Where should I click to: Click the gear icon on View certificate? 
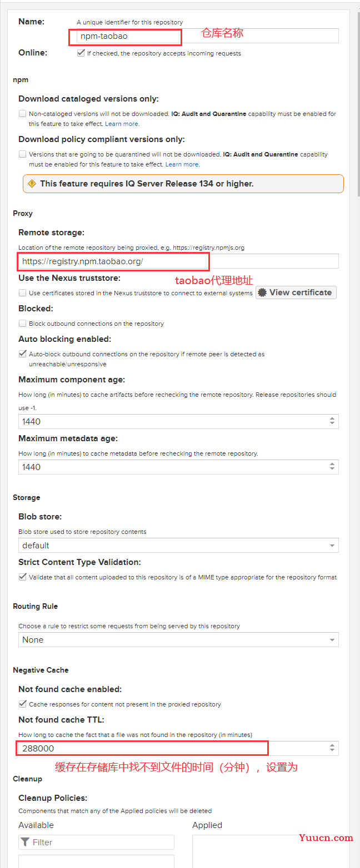click(263, 292)
